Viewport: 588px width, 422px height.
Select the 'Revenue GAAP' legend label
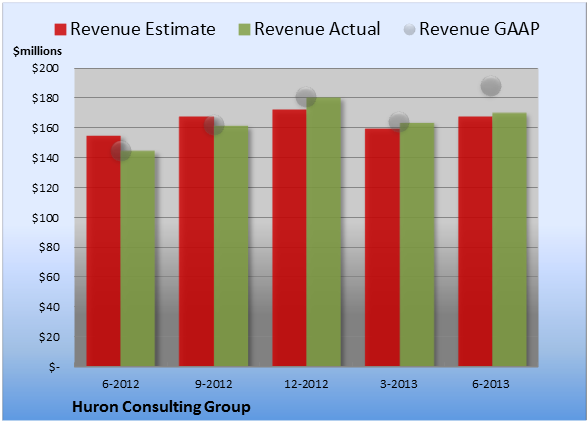[x=479, y=29]
